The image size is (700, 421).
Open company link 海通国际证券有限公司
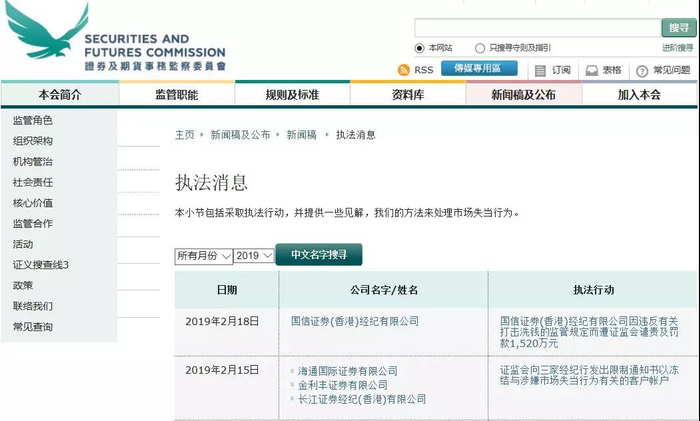click(347, 371)
